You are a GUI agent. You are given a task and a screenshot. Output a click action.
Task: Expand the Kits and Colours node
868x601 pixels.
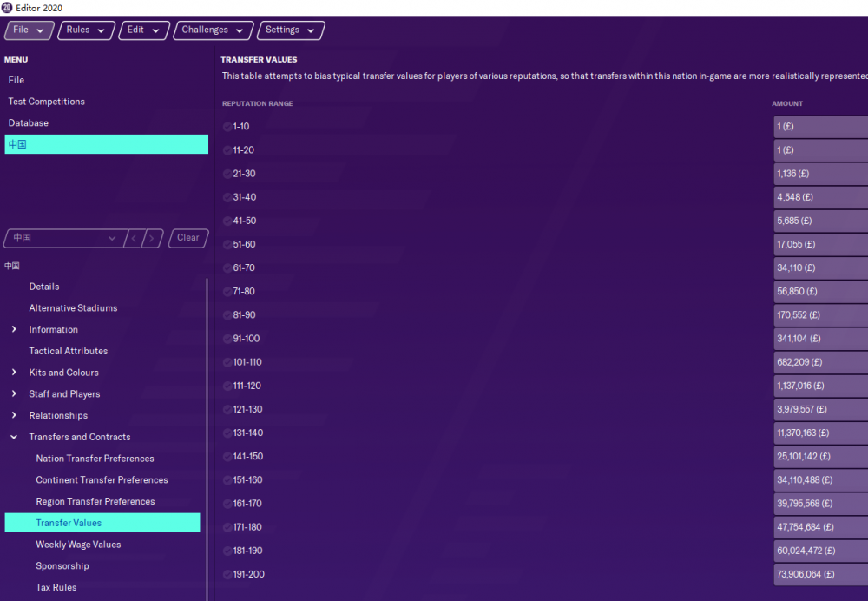point(14,373)
